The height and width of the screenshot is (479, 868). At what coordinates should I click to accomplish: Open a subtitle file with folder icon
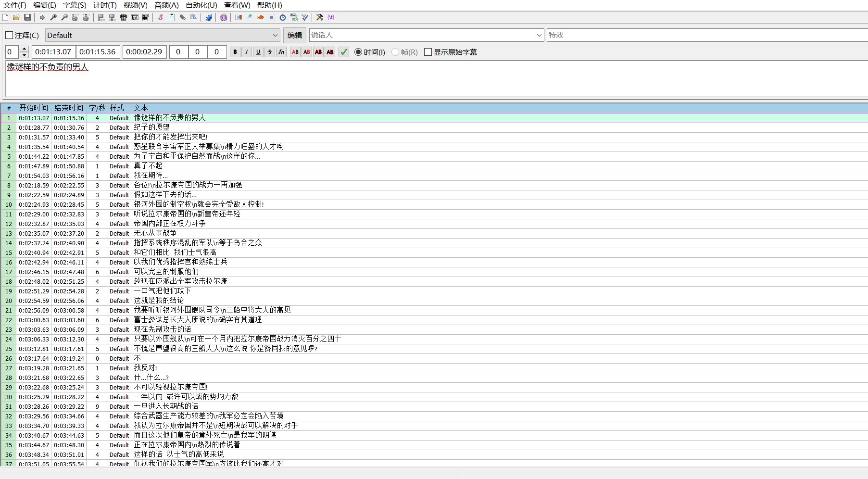pyautogui.click(x=16, y=17)
